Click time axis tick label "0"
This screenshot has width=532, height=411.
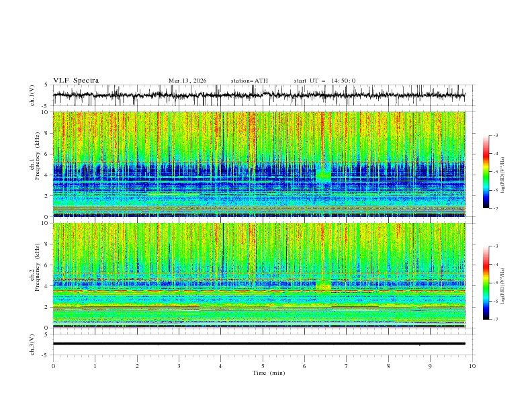click(x=53, y=366)
